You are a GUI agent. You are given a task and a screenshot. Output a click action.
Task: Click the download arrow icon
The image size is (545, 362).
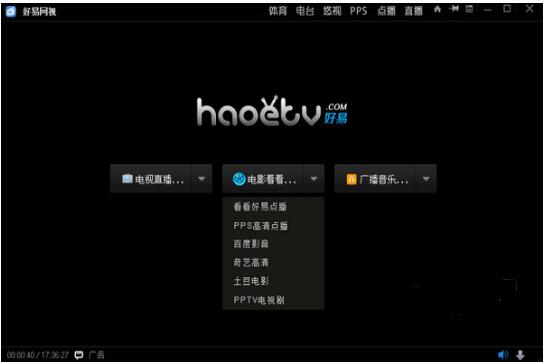[x=520, y=355]
